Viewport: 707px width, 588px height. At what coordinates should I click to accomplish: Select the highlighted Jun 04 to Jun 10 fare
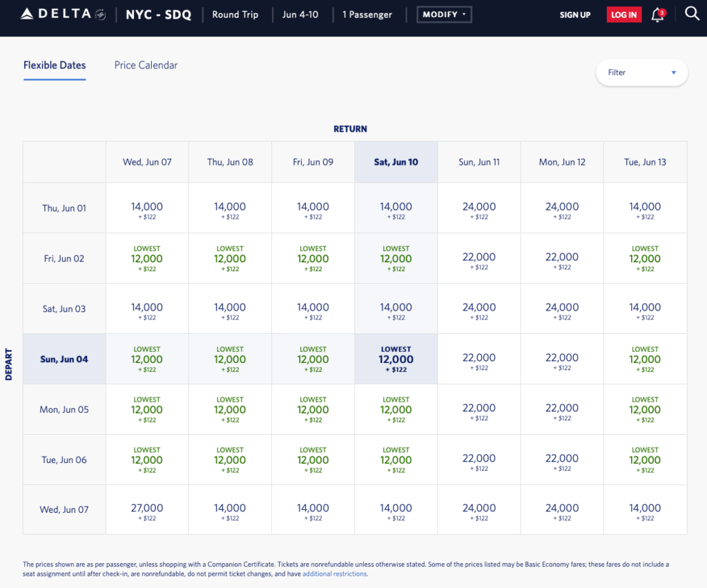[x=396, y=359]
